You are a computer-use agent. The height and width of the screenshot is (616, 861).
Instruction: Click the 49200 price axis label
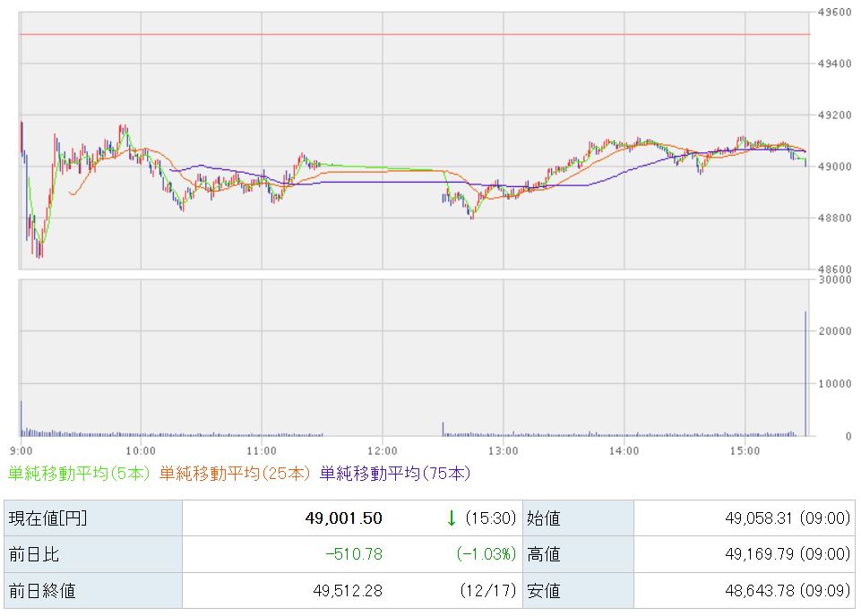pyautogui.click(x=834, y=115)
